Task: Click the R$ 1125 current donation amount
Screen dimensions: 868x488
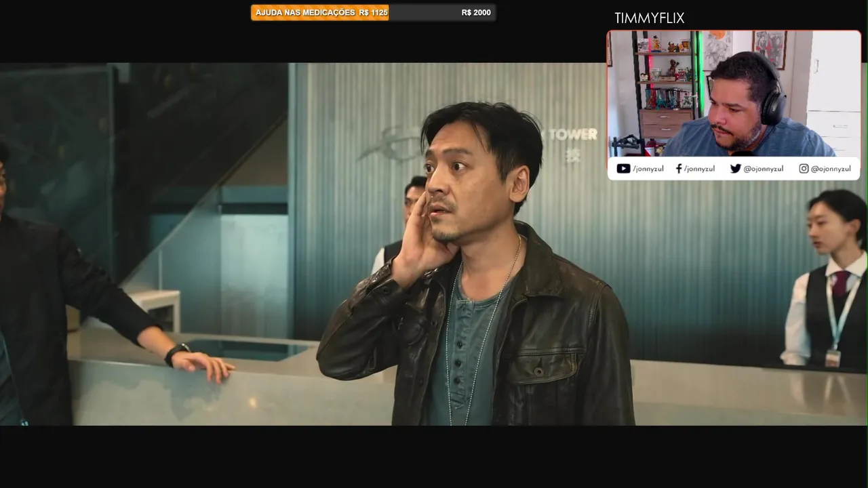Action: pyautogui.click(x=374, y=13)
